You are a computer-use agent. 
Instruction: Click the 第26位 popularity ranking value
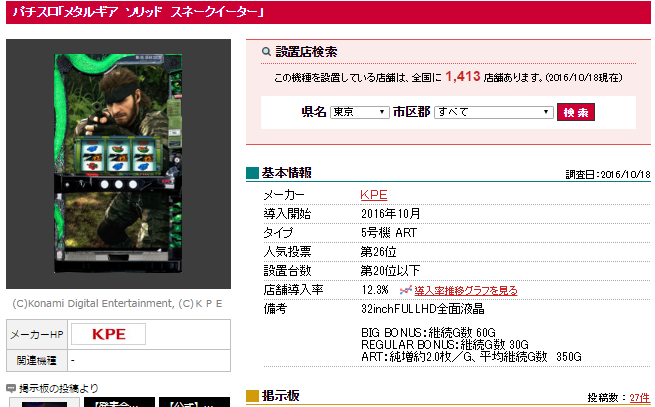coord(378,252)
